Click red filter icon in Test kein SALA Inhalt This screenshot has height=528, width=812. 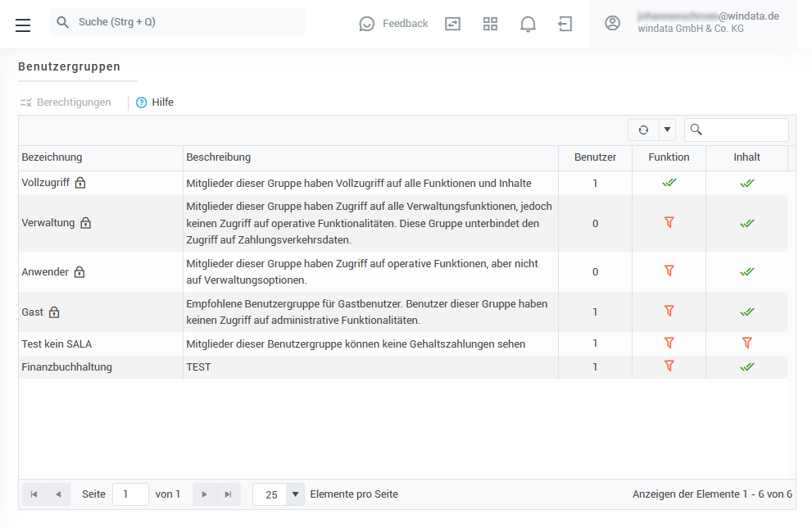tap(746, 343)
